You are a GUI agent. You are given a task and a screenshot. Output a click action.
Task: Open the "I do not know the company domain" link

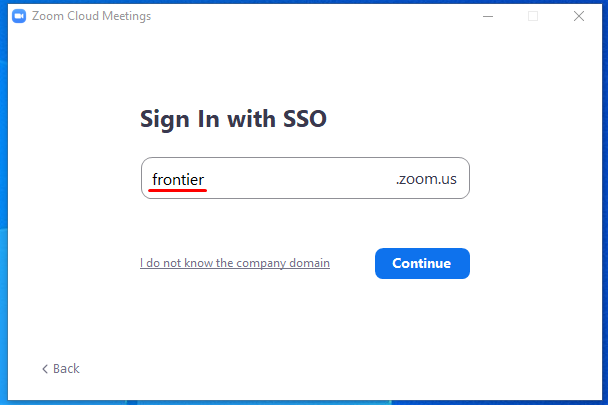235,263
